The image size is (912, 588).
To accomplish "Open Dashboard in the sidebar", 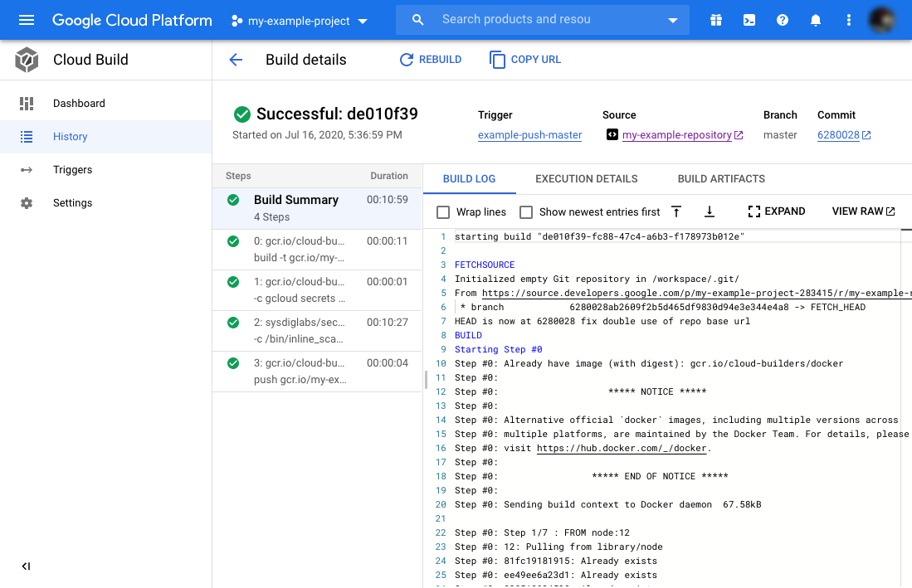I will pyautogui.click(x=106, y=104).
